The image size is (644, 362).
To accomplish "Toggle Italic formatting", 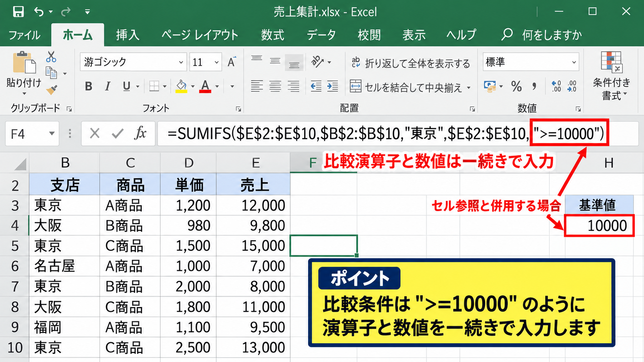I will click(107, 86).
